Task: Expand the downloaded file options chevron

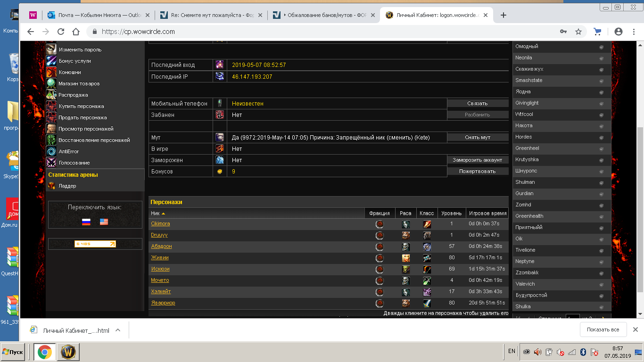Action: coord(118,330)
